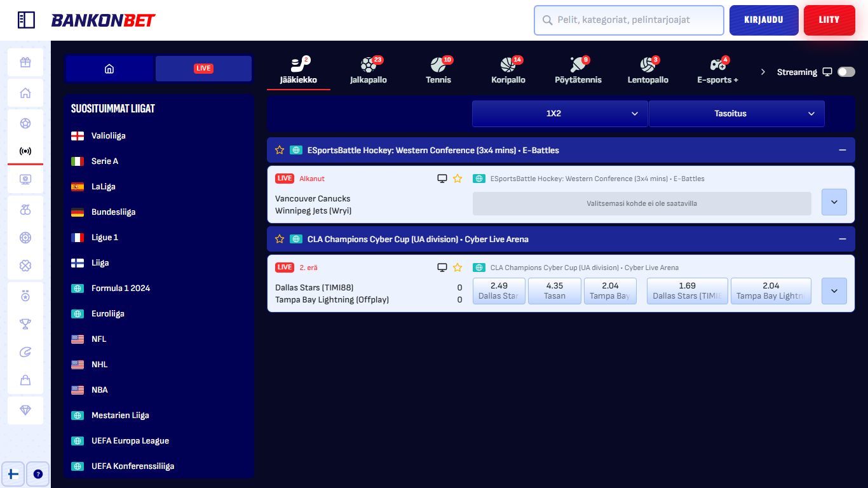Open the virtual sports monitor sidebar icon
Image resolution: width=868 pixels, height=488 pixels.
[x=25, y=179]
